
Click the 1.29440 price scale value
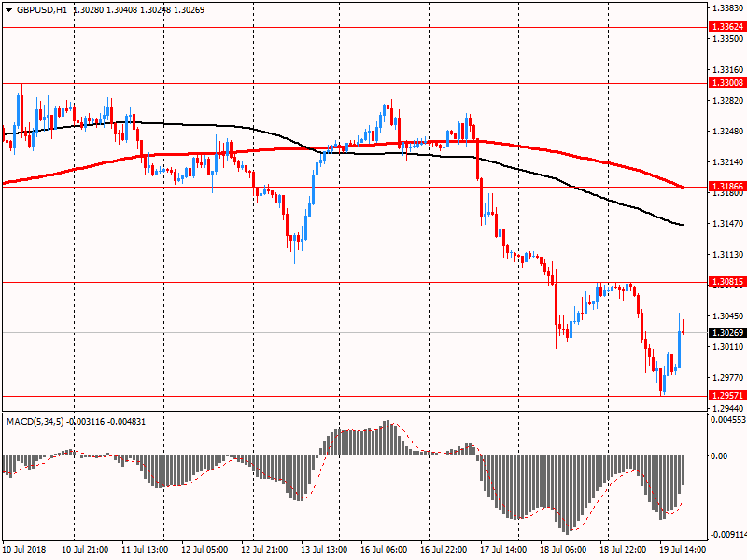[728, 408]
